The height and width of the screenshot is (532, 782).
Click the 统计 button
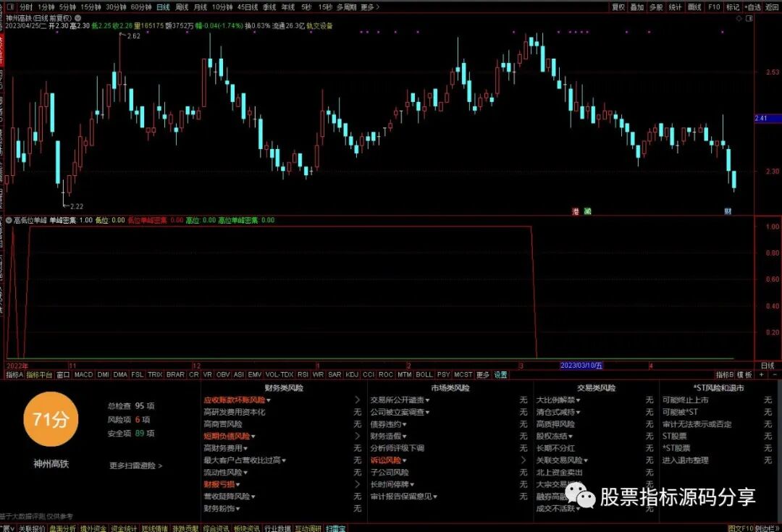coord(675,7)
